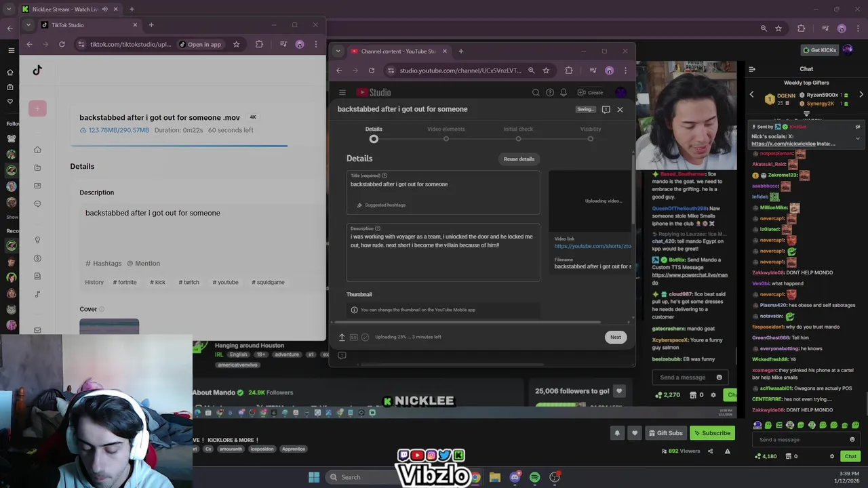The height and width of the screenshot is (488, 868).
Task: Expand tab search chevron in YouTube window
Action: coord(338,52)
